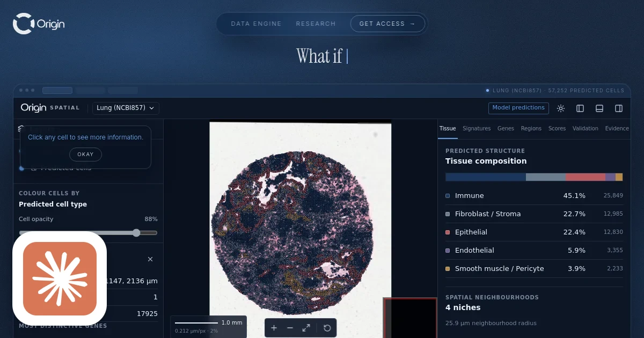
Task: Click the red Epithelial segment of composition bar
Action: [x=586, y=177]
